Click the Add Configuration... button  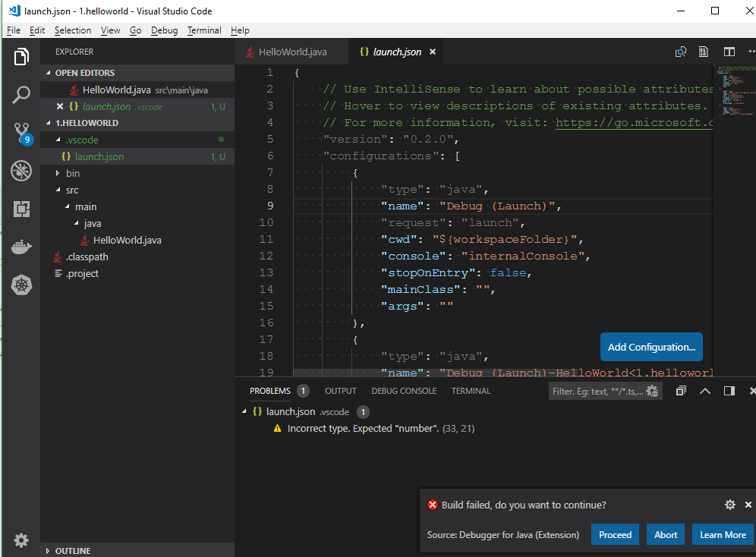[651, 347]
